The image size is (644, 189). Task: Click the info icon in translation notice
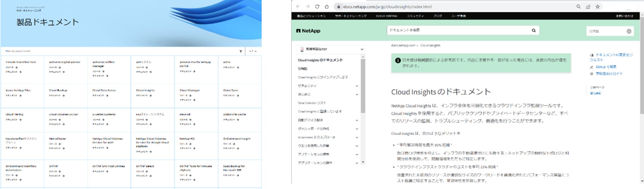click(398, 60)
